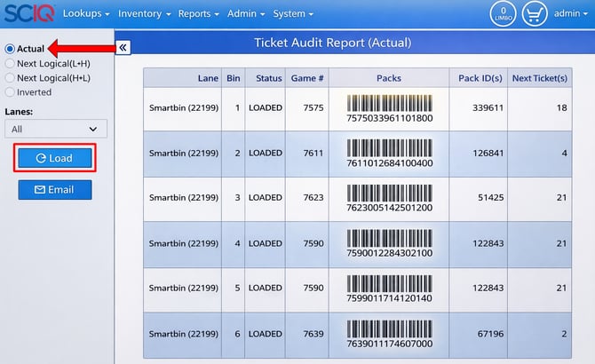This screenshot has height=364, width=595.
Task: Click Pack ID 67196
Action: pyautogui.click(x=490, y=334)
